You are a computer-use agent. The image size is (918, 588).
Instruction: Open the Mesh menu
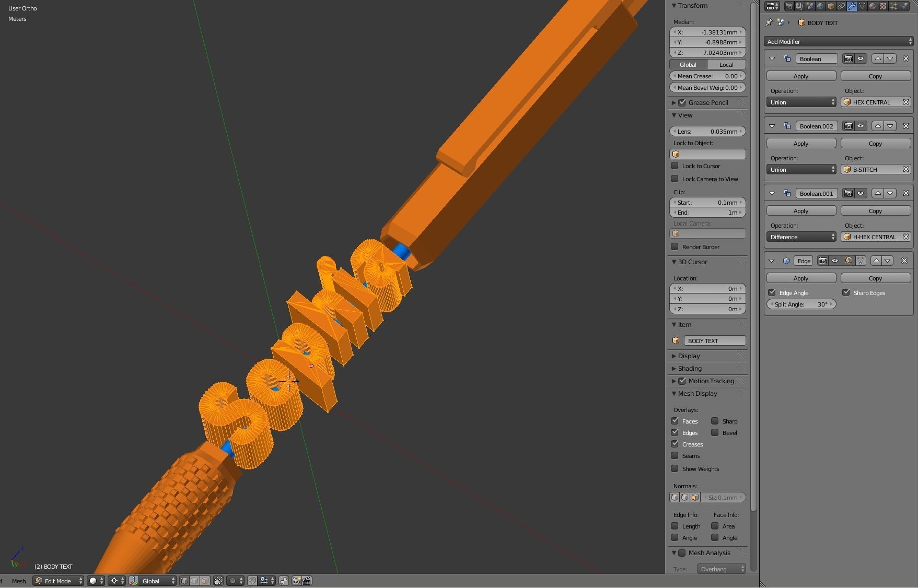[x=19, y=581]
